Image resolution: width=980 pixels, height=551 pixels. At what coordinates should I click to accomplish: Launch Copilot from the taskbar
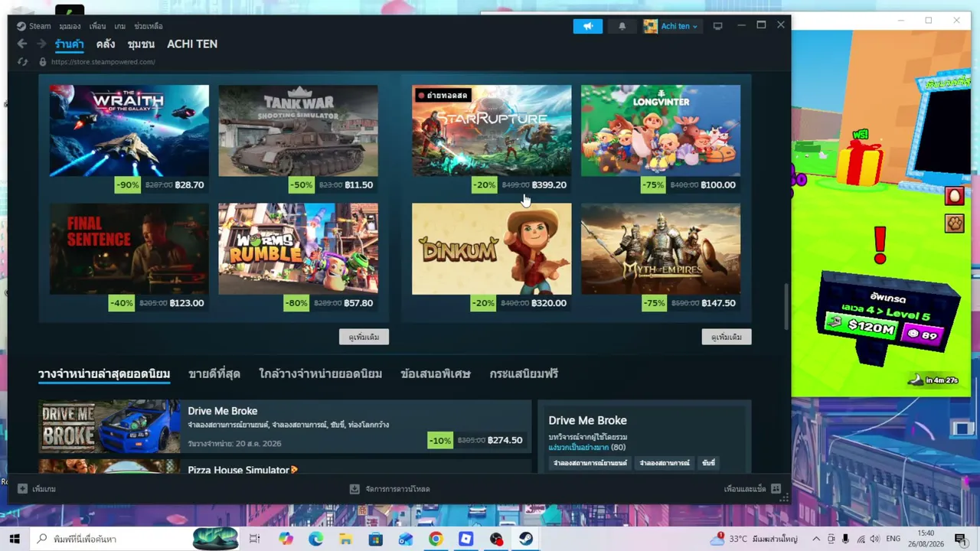point(286,539)
